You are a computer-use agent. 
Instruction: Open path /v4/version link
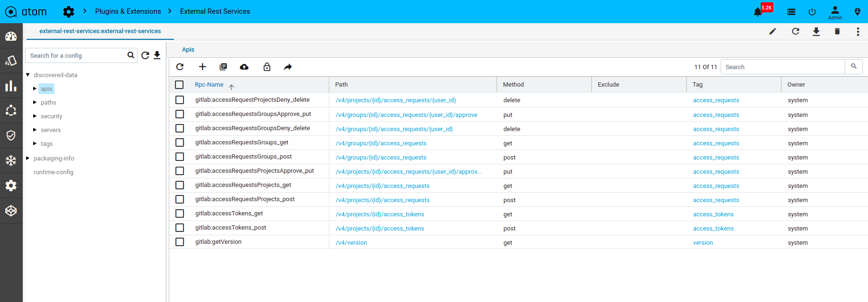[351, 243]
